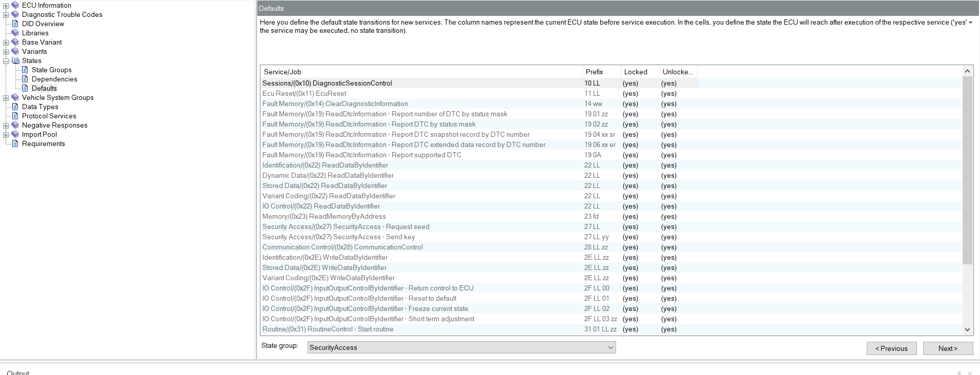The image size is (980, 375).
Task: Expand the Vehicle System Groups node
Action: click(6, 98)
